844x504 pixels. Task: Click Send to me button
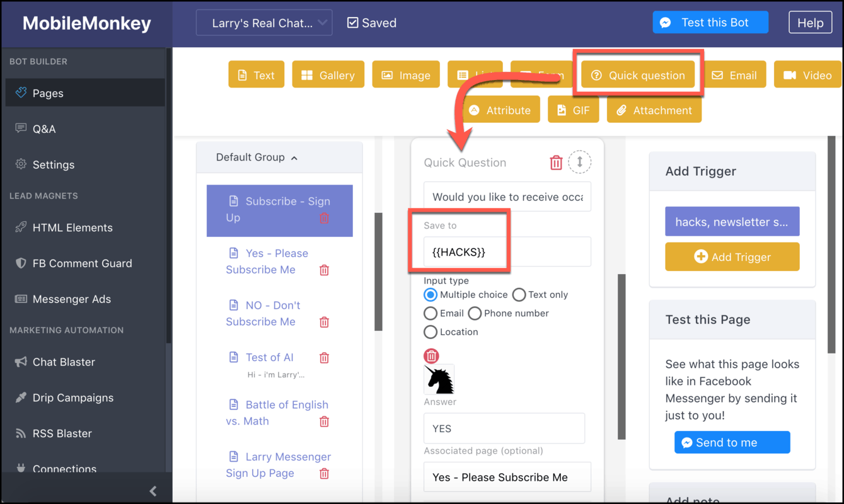click(x=732, y=442)
